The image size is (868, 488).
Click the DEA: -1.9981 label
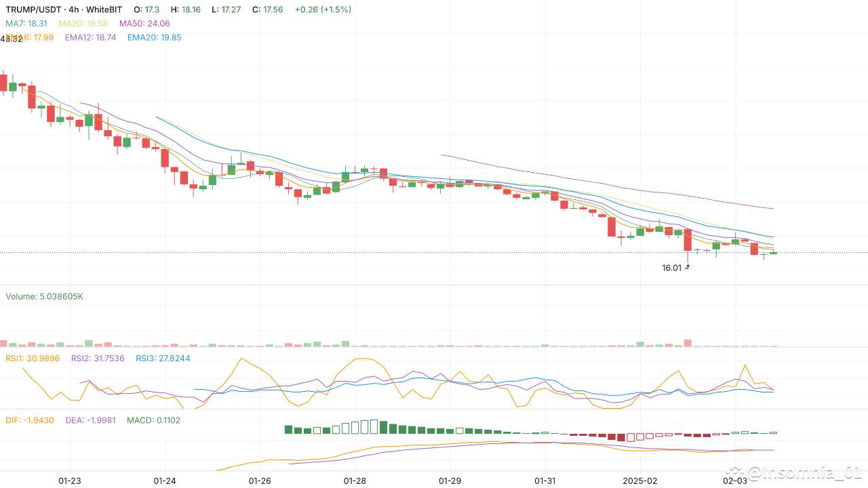(x=91, y=420)
